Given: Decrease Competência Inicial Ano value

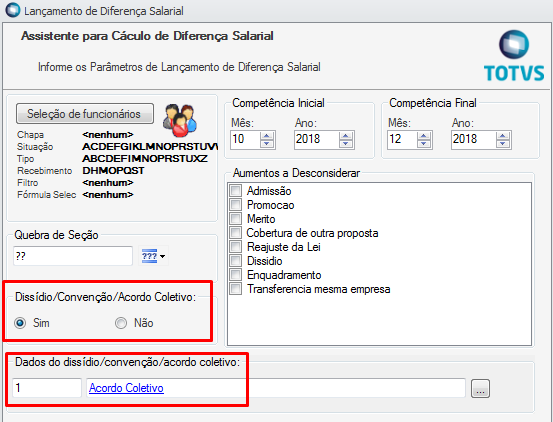Looking at the screenshot, I should 346,143.
